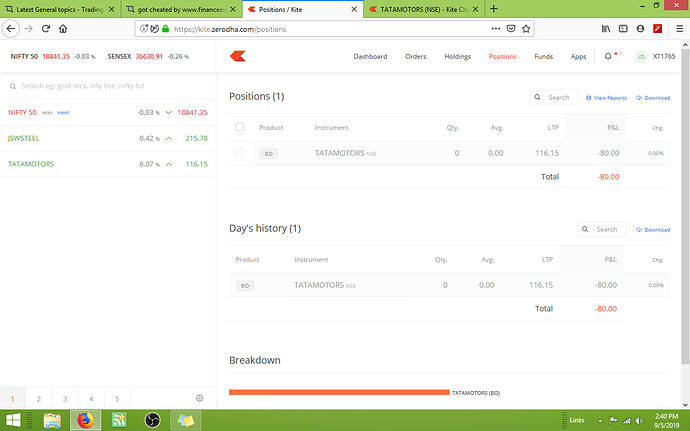Open the Funds page
The image size is (690, 431).
pyautogui.click(x=543, y=56)
